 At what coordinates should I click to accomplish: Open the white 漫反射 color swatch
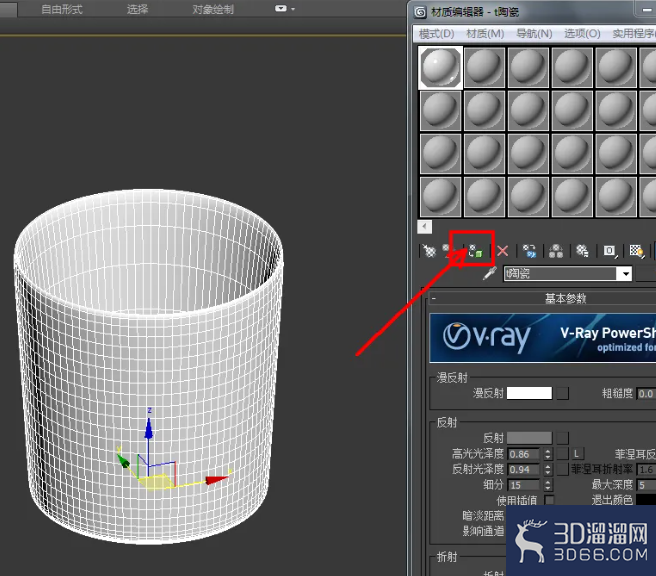(529, 393)
